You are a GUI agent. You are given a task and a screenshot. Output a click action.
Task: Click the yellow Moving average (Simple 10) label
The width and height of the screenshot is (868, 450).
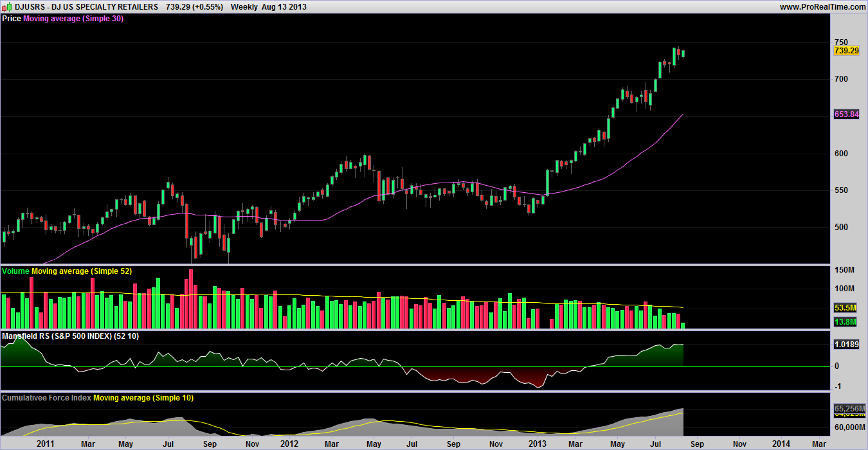[x=143, y=398]
